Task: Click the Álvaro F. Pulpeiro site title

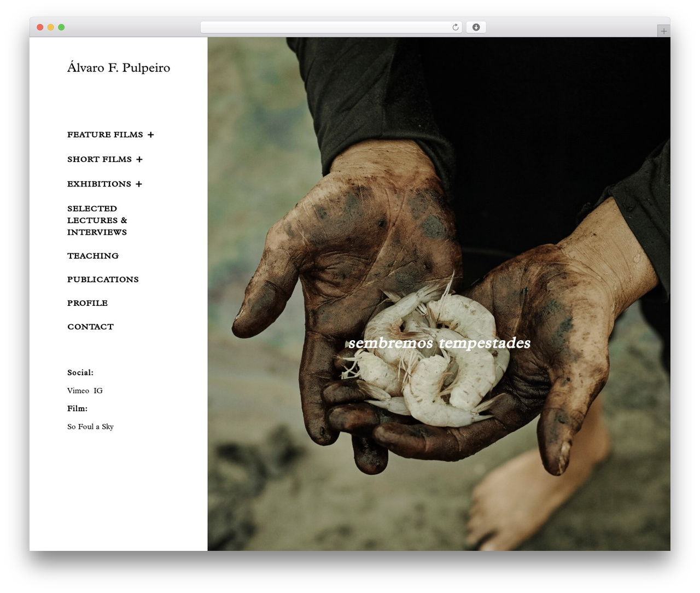Action: coord(119,67)
